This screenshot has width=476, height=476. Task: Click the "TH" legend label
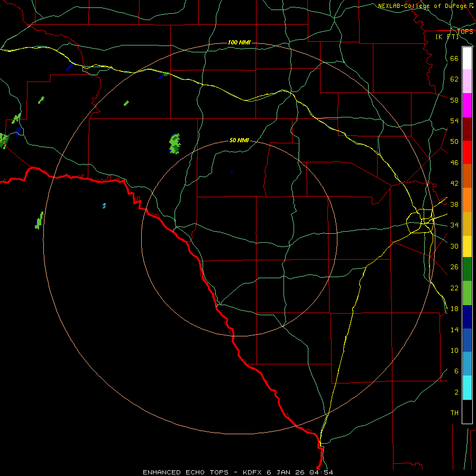[454, 413]
